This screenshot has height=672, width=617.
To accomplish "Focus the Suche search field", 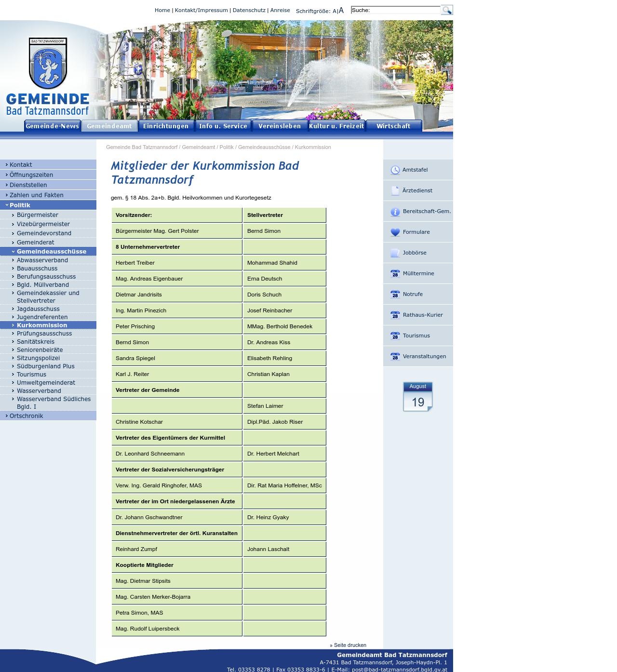I will 395,10.
